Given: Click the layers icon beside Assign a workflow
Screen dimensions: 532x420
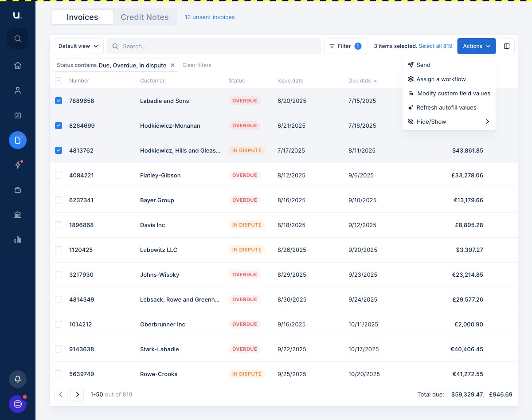Looking at the screenshot, I should coord(411,79).
